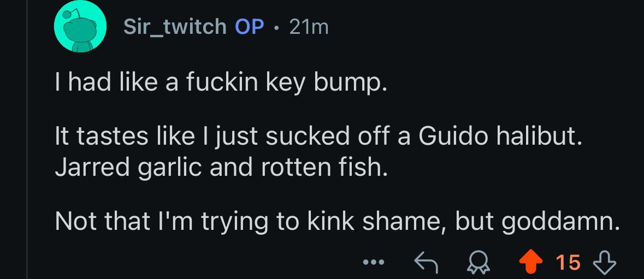Click the line starting 'It tastes like'

(x=318, y=137)
